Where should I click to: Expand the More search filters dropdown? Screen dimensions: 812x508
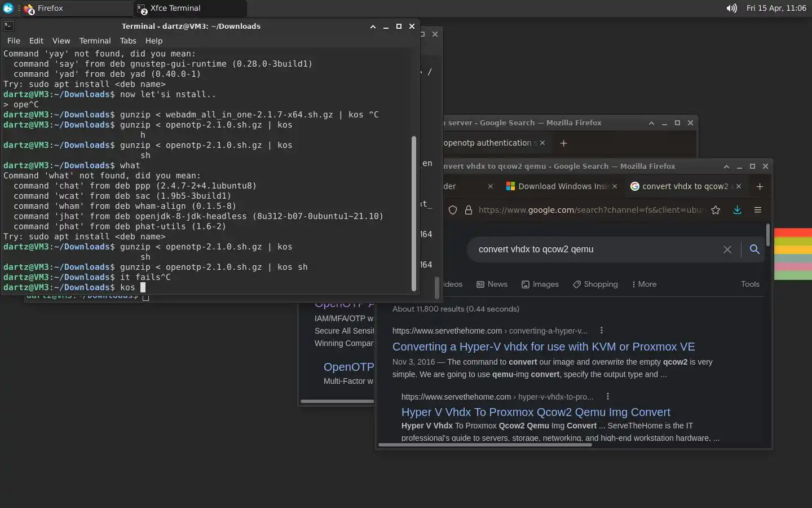coord(644,284)
